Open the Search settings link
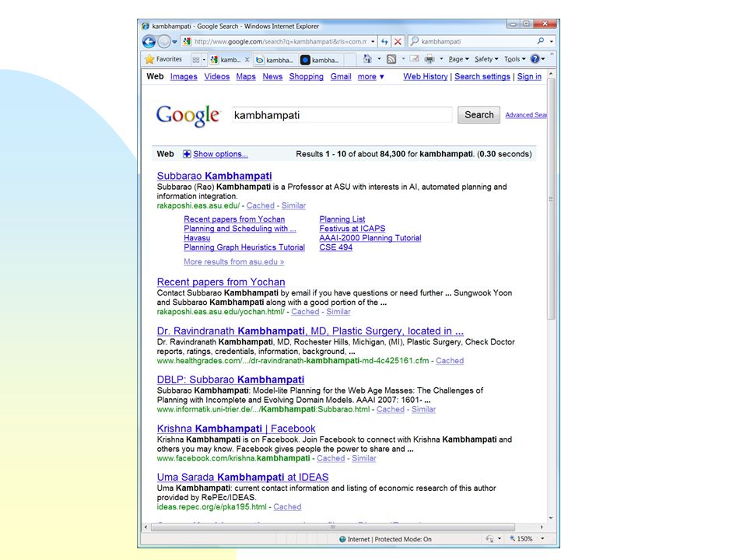This screenshot has width=747, height=560. click(x=482, y=77)
